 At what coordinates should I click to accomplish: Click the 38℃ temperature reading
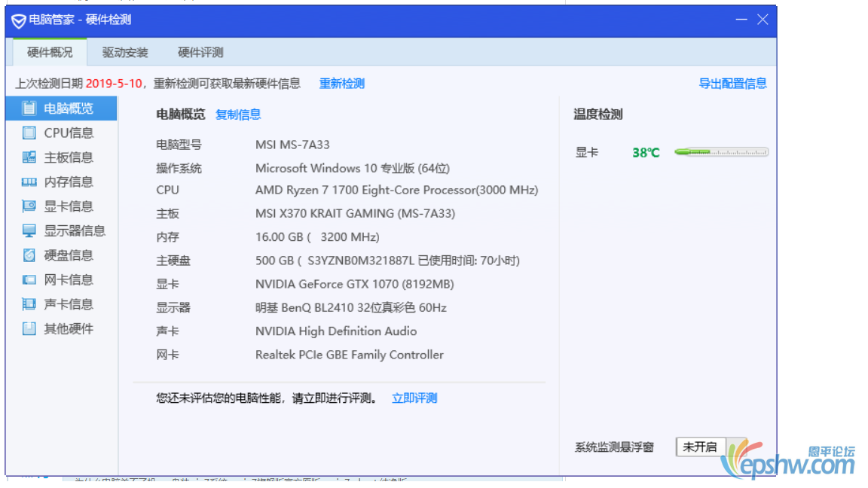click(646, 153)
